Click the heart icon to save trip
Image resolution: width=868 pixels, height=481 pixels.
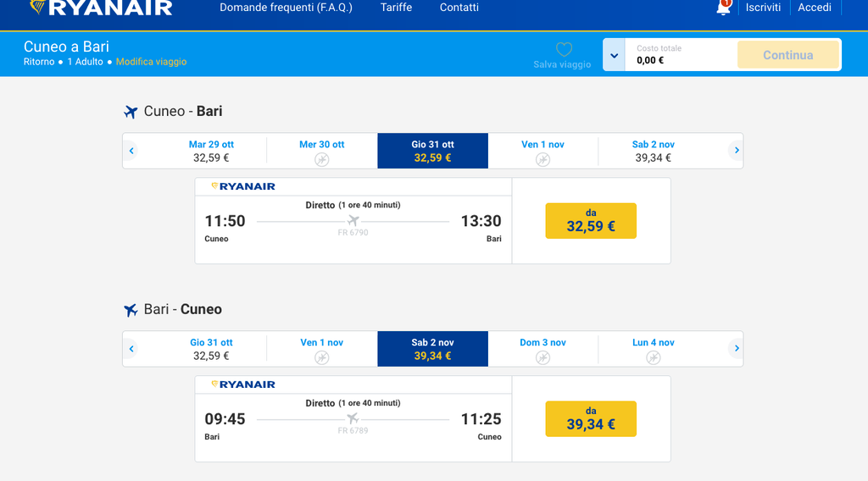click(564, 49)
